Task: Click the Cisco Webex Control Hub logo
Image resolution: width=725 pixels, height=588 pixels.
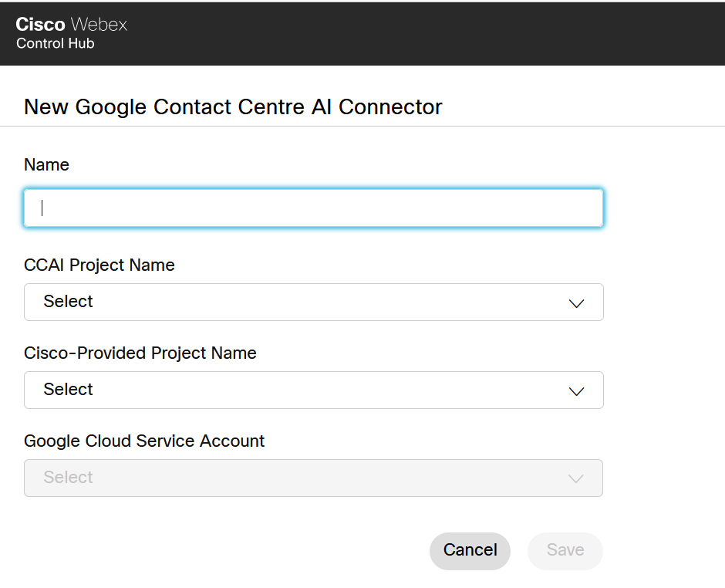Action: [x=71, y=33]
